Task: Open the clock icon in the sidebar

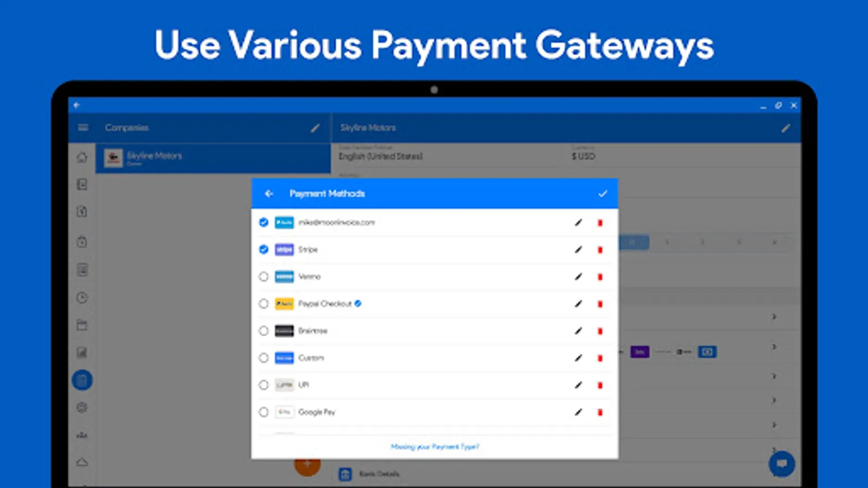Action: [x=82, y=298]
